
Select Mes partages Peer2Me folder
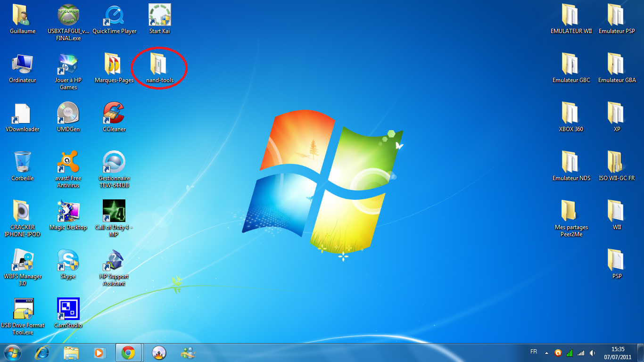(x=571, y=219)
